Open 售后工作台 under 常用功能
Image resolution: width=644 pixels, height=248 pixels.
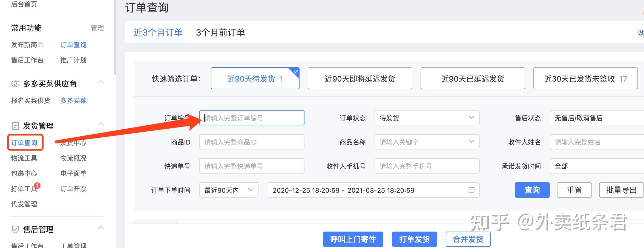tap(27, 60)
